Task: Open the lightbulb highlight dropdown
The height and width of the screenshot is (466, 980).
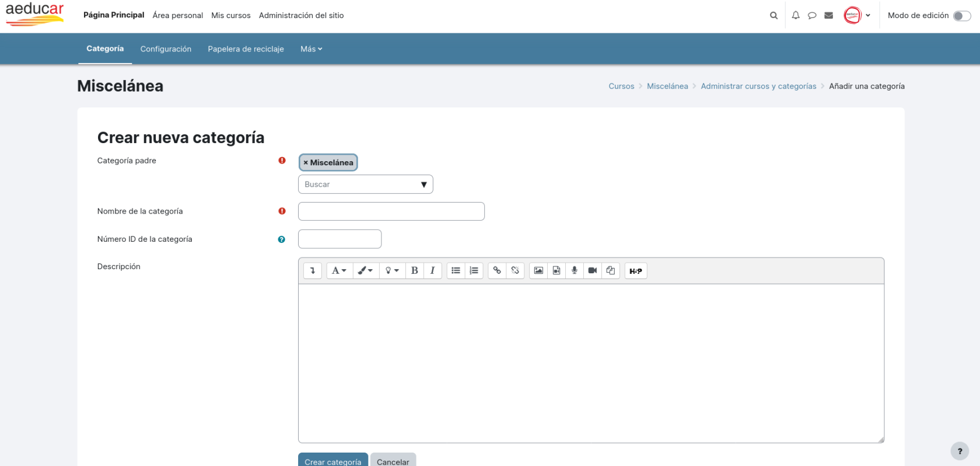Action: pyautogui.click(x=392, y=270)
